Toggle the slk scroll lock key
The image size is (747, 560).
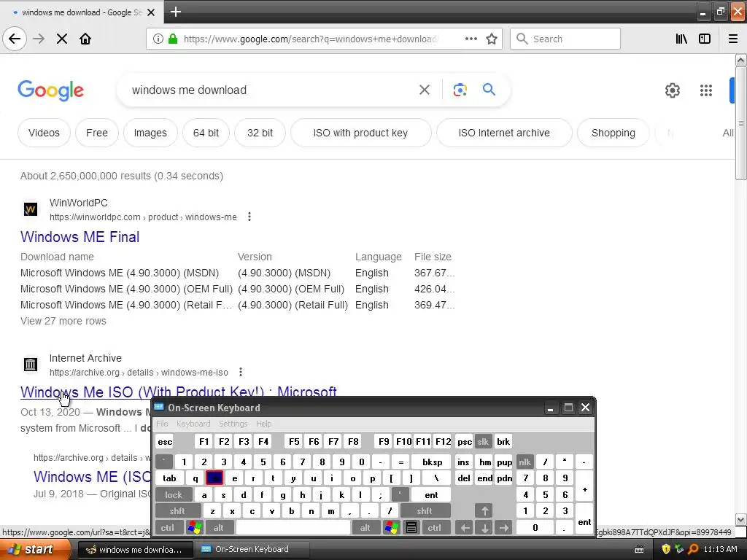coord(483,442)
